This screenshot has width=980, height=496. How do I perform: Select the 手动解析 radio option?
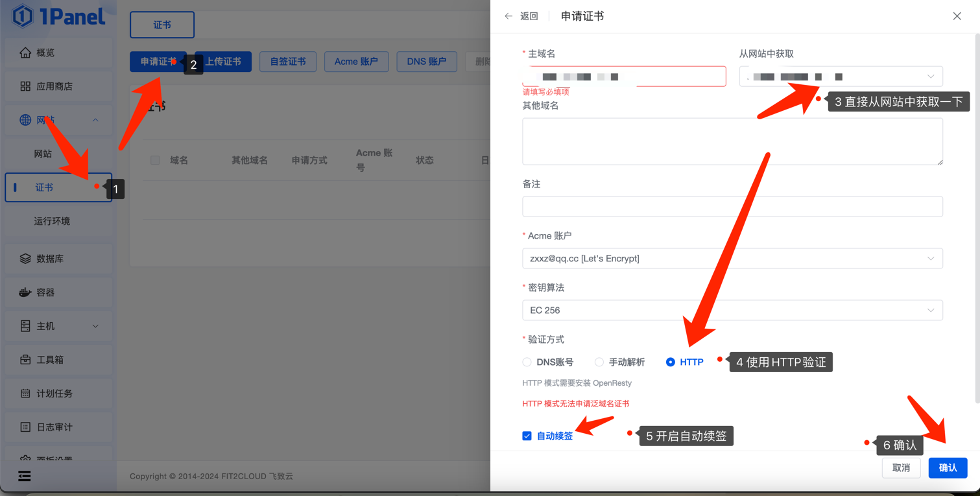click(x=599, y=362)
